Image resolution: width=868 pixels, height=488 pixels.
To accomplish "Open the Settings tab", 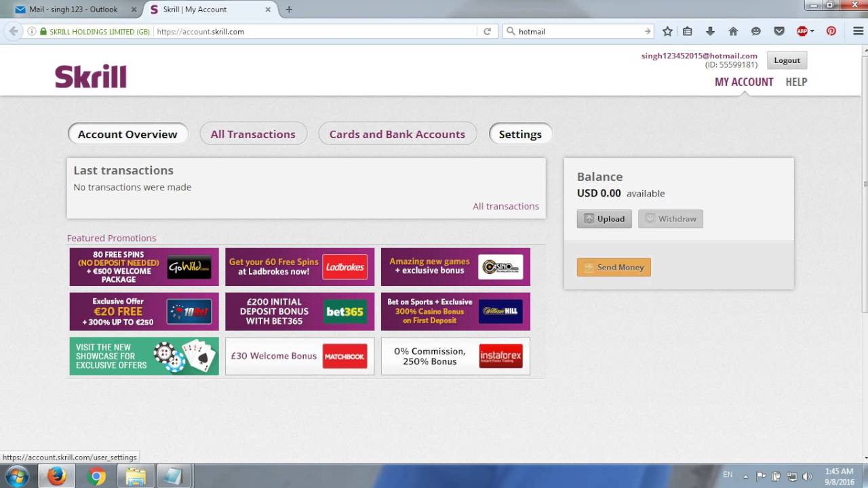I will coord(520,134).
